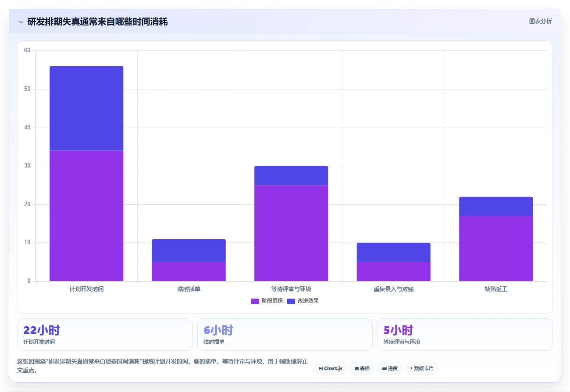The width and height of the screenshot is (570, 392).
Task: Select the 表格 tag chip
Action: pos(362,368)
